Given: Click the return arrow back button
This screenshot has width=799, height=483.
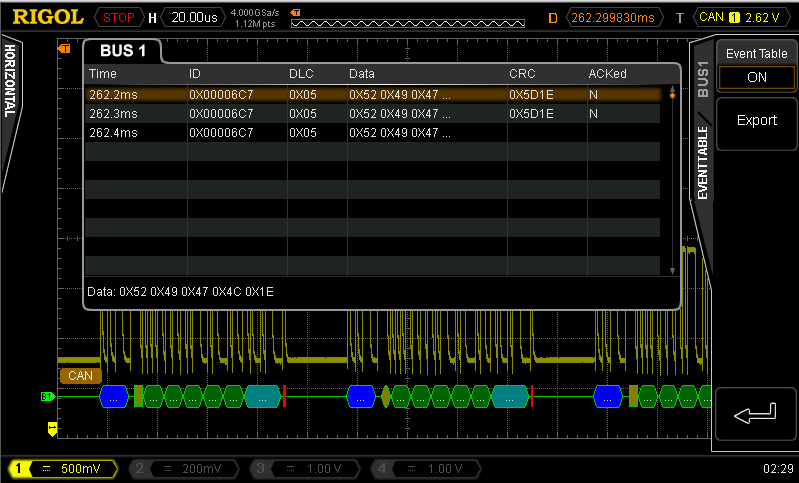Looking at the screenshot, I should 756,412.
